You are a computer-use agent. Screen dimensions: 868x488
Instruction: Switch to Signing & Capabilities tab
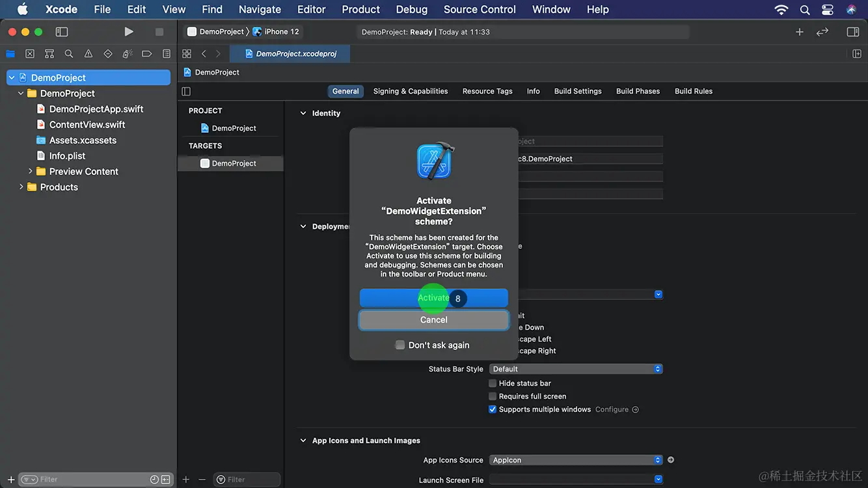pos(411,91)
